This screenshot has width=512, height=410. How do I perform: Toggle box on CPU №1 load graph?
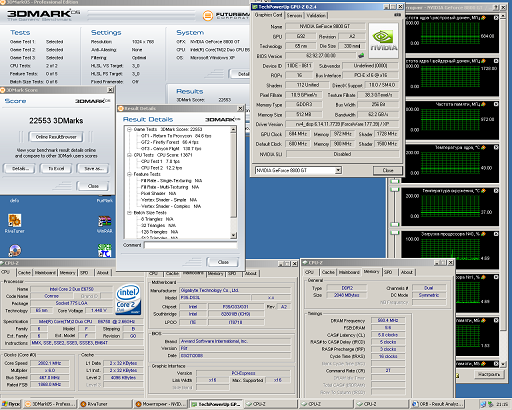496,277
